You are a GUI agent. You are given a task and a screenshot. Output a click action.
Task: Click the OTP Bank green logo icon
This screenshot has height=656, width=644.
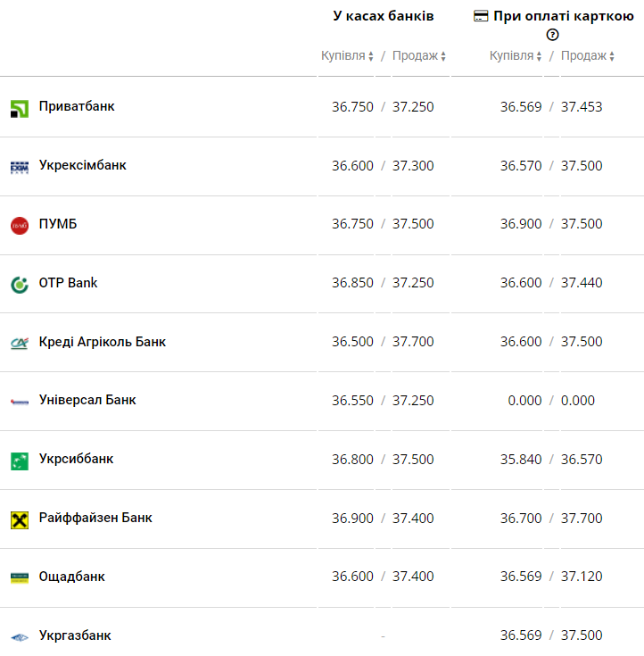pos(20,285)
